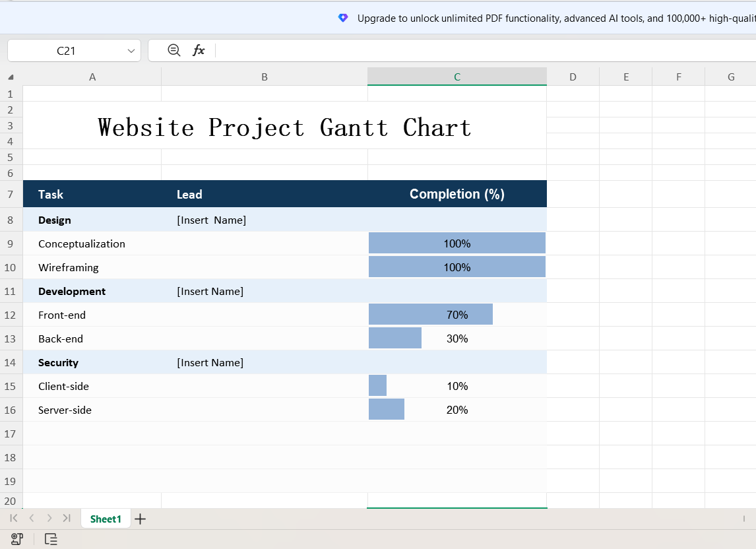Click the Task header cell

pos(92,195)
